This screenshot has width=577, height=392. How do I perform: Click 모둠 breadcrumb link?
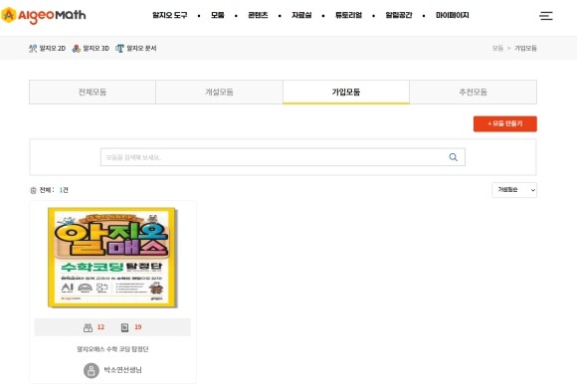pos(497,48)
